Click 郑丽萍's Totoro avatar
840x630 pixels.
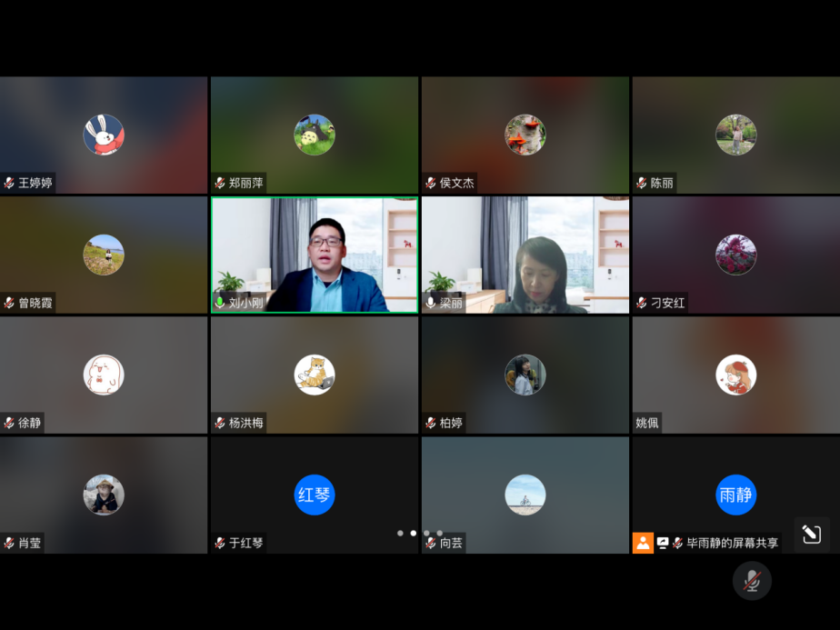tap(315, 135)
